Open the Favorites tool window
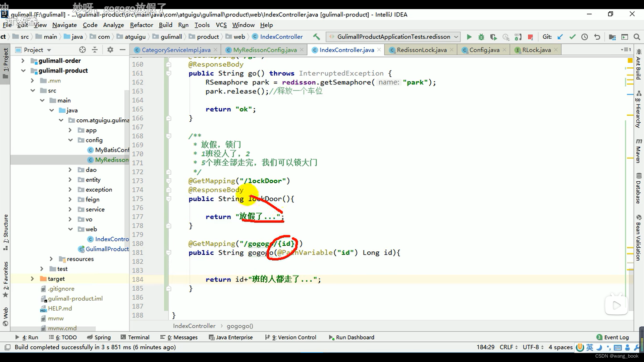644x362 pixels. (5, 280)
